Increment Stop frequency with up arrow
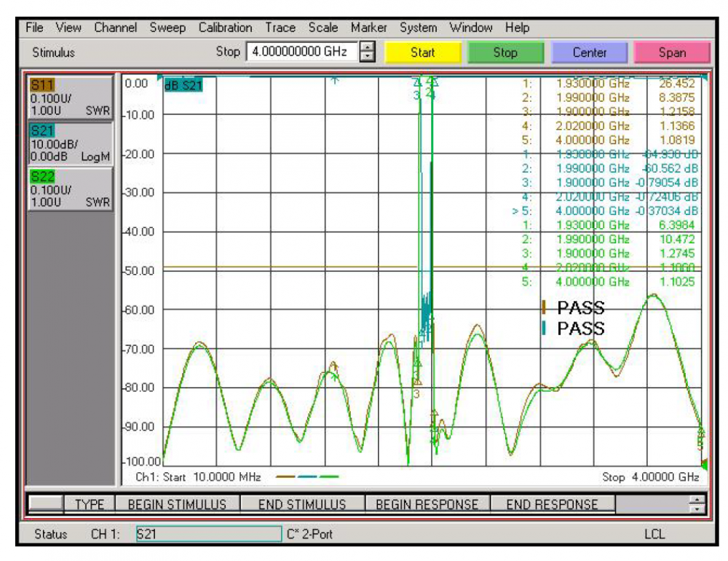728x561 pixels. coord(368,48)
